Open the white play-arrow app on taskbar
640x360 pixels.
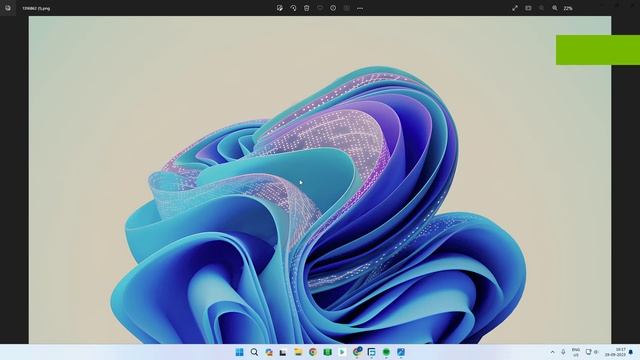tap(342, 352)
